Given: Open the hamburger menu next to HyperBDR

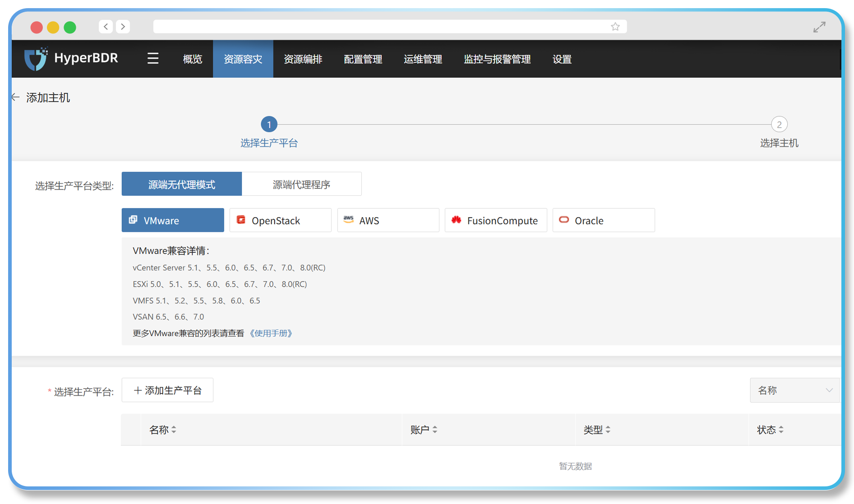Looking at the screenshot, I should click(152, 59).
